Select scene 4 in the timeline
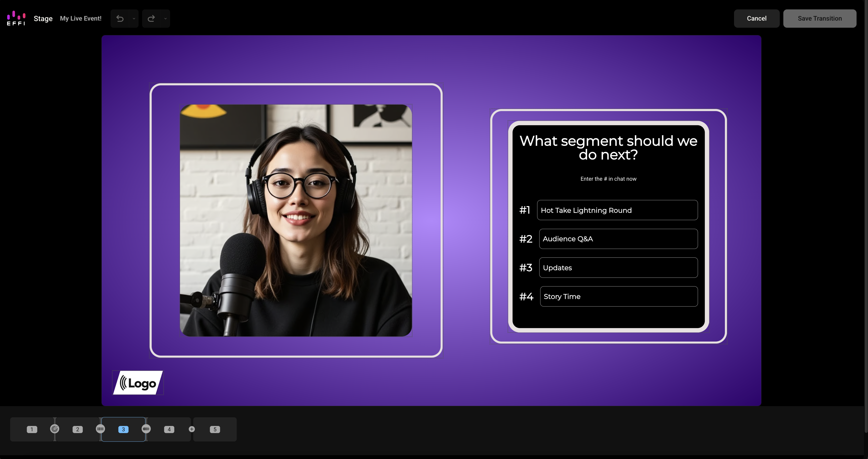 tap(169, 429)
